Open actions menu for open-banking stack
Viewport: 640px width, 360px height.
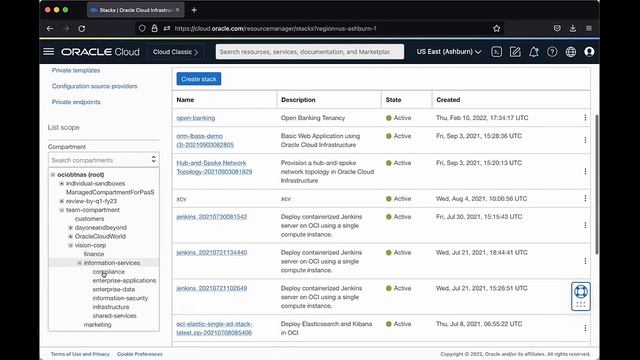coord(585,118)
